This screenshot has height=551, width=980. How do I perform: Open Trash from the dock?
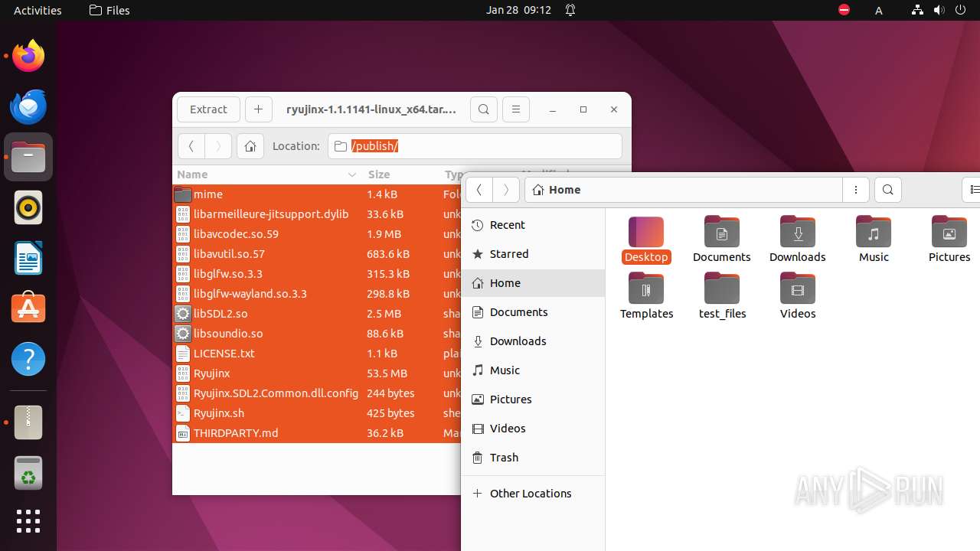[x=28, y=473]
